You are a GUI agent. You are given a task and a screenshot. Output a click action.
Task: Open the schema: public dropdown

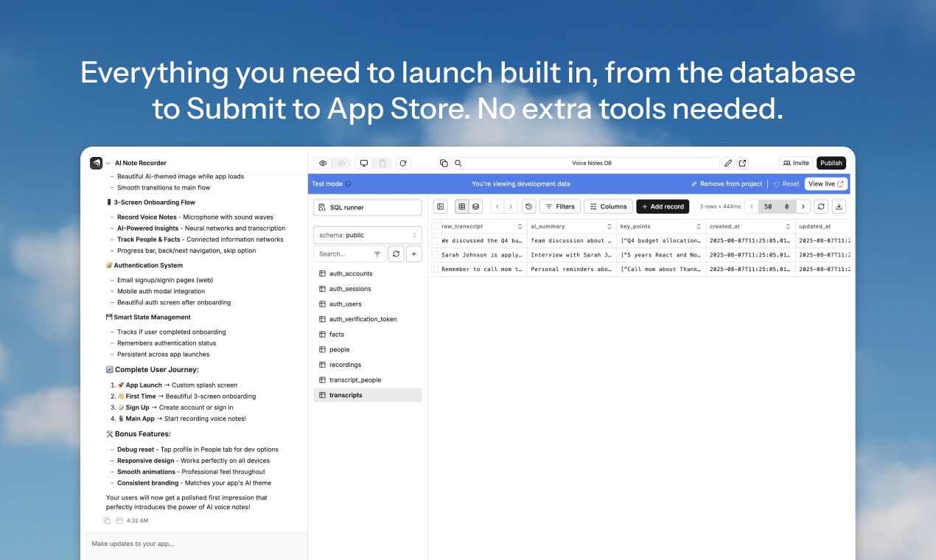tap(368, 235)
